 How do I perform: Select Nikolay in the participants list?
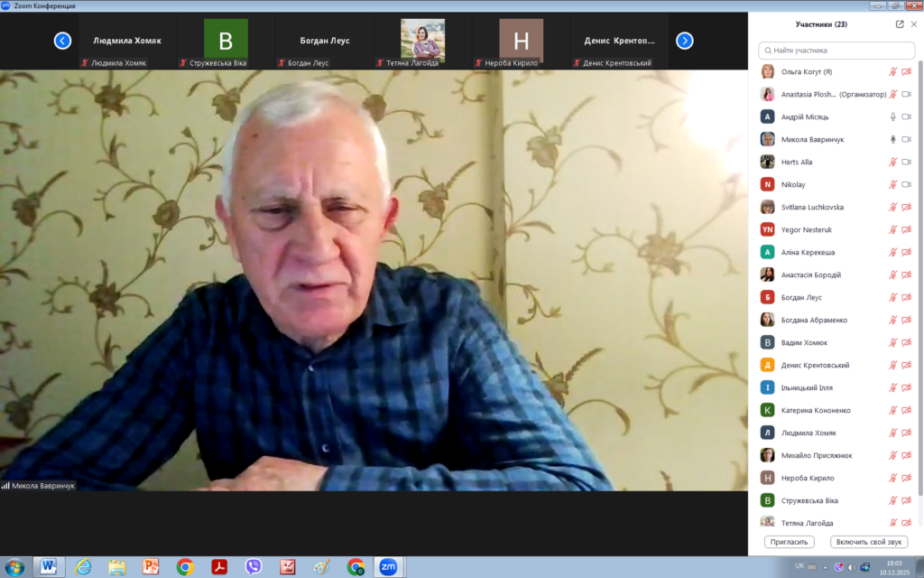(x=794, y=184)
